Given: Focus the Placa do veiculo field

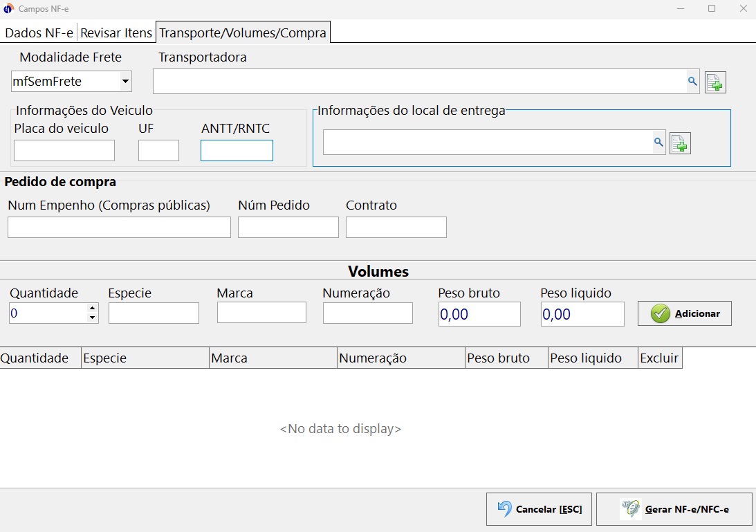Looking at the screenshot, I should pos(64,150).
